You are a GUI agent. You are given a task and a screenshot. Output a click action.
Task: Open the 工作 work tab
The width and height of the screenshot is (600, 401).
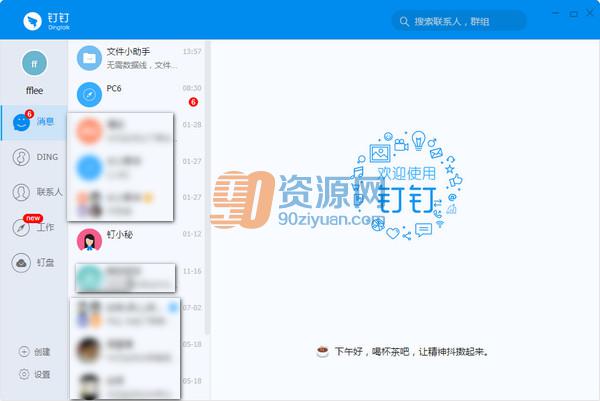tap(34, 227)
